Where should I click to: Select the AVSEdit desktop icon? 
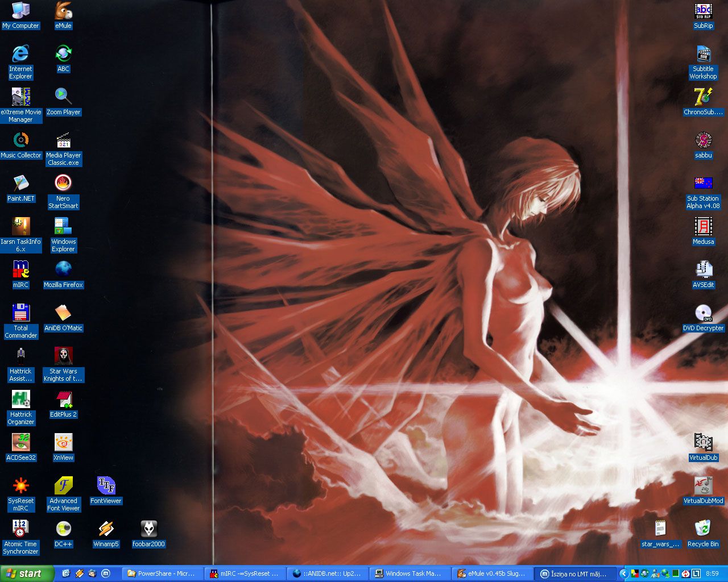(703, 275)
